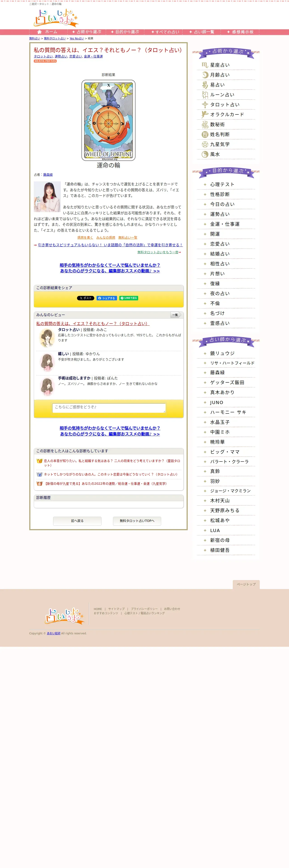Click the ページトップ button
The width and height of the screenshot is (289, 868).
[246, 584]
